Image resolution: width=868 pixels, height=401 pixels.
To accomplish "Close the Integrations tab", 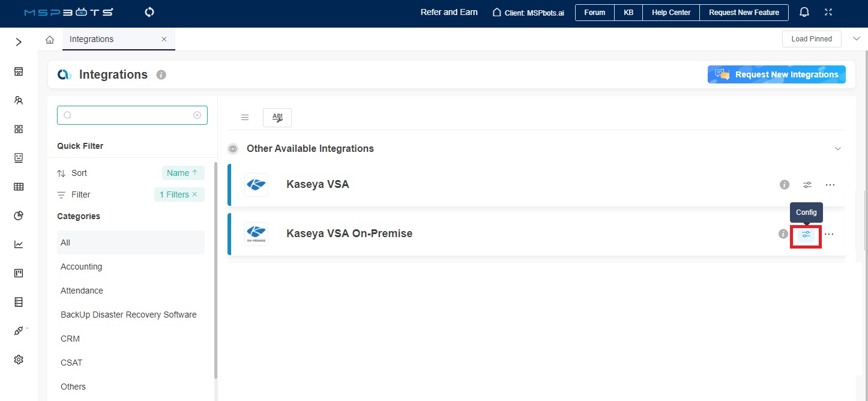I will pos(164,39).
